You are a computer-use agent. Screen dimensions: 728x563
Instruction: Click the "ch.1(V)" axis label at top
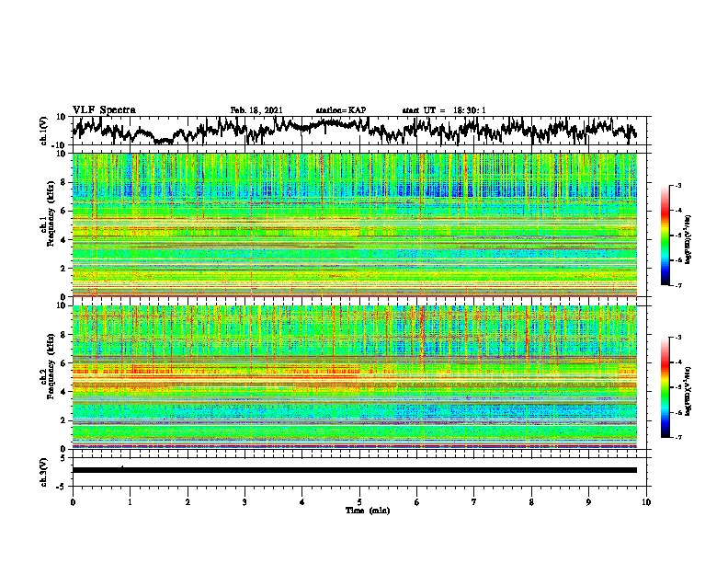click(x=44, y=131)
